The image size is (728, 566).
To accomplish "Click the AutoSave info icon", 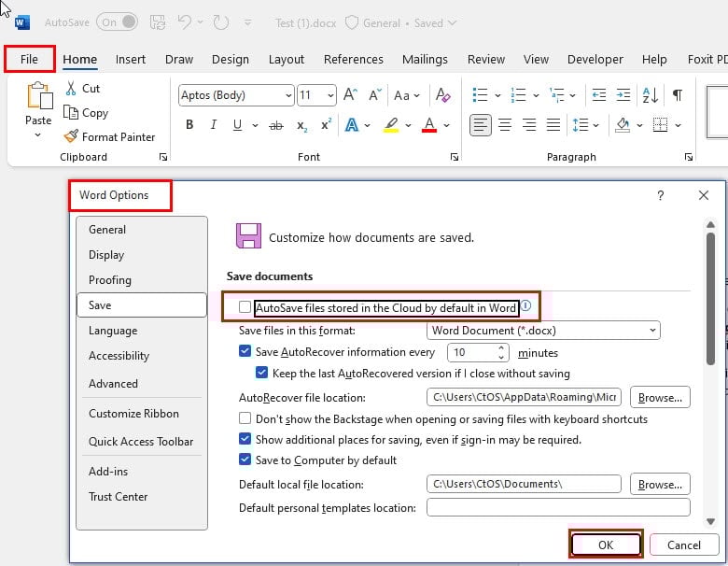I will point(525,305).
